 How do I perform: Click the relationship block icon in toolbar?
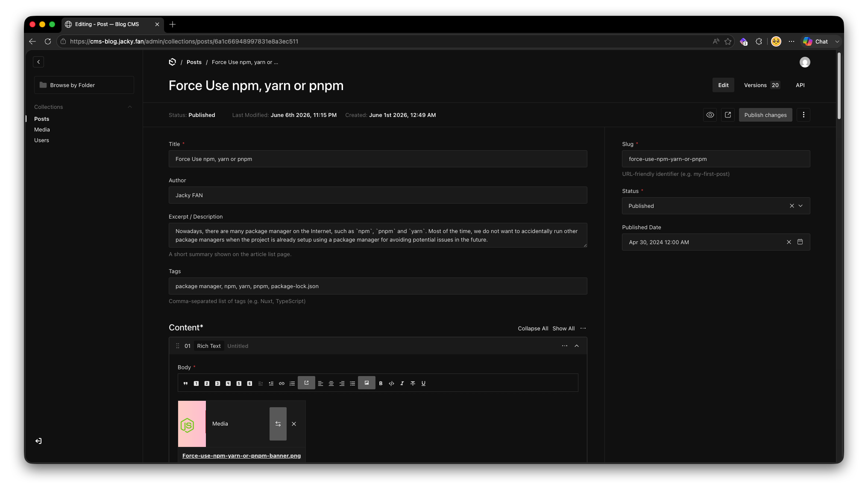tap(306, 383)
